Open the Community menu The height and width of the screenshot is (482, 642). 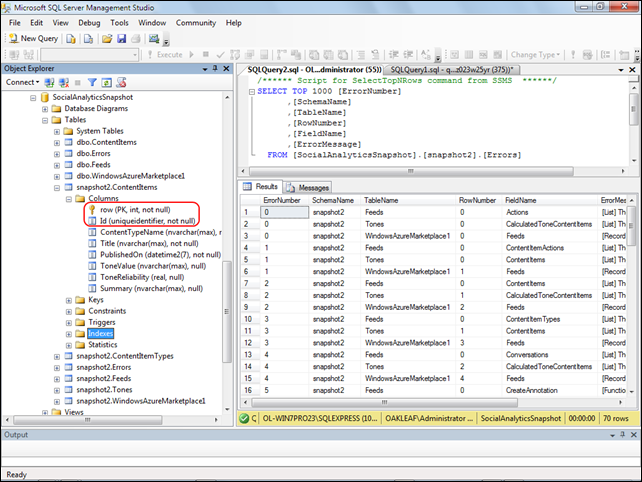click(195, 21)
